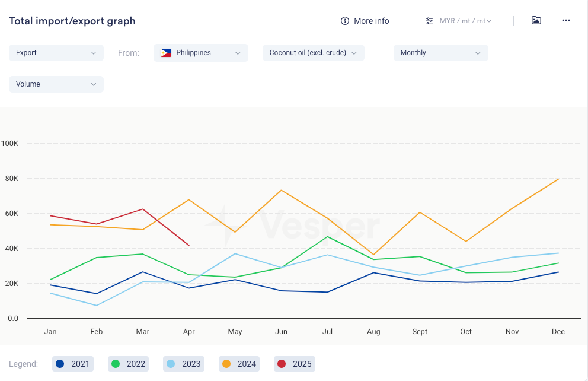The height and width of the screenshot is (381, 588).
Task: Click the 2024 line peak at Dec
Action: tap(558, 179)
